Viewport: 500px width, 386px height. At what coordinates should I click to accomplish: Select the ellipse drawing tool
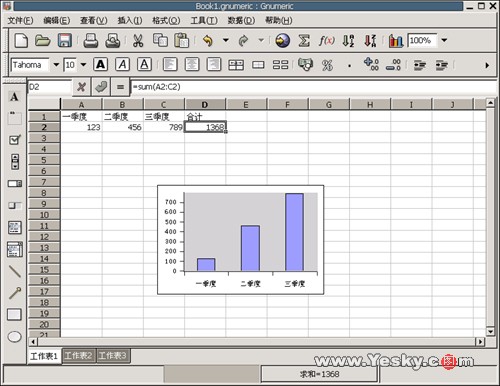pyautogui.click(x=14, y=337)
